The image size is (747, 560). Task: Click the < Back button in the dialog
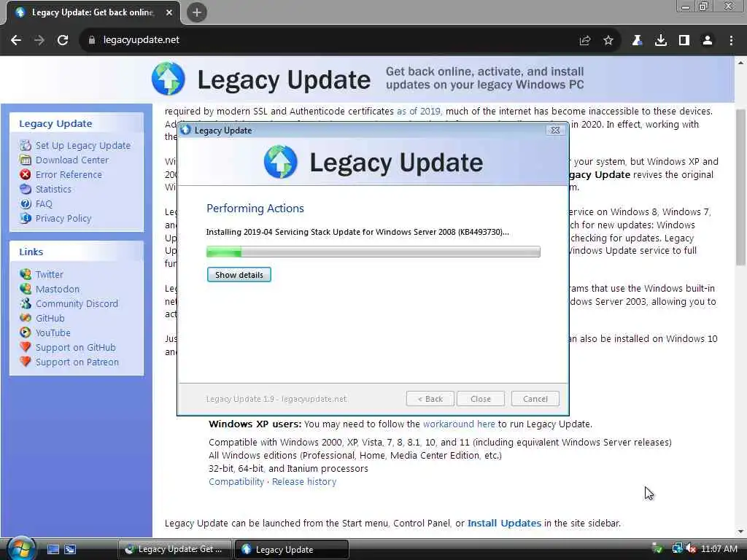pos(430,399)
